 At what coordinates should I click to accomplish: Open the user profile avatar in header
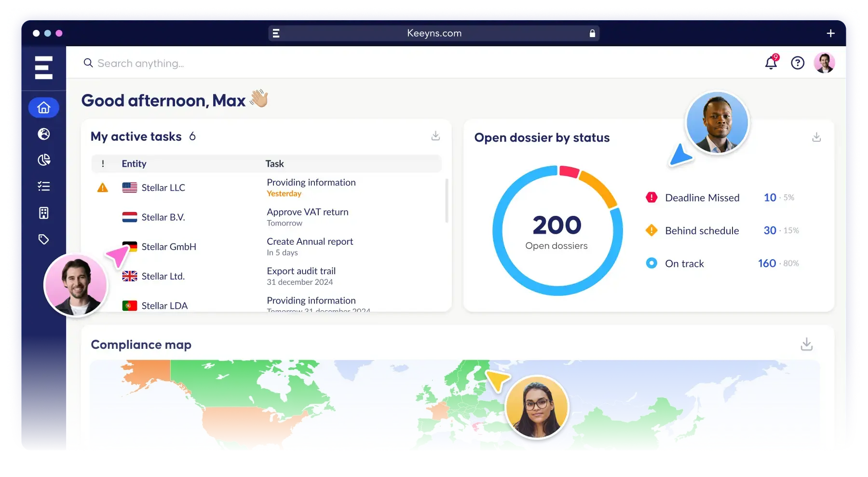(x=825, y=63)
